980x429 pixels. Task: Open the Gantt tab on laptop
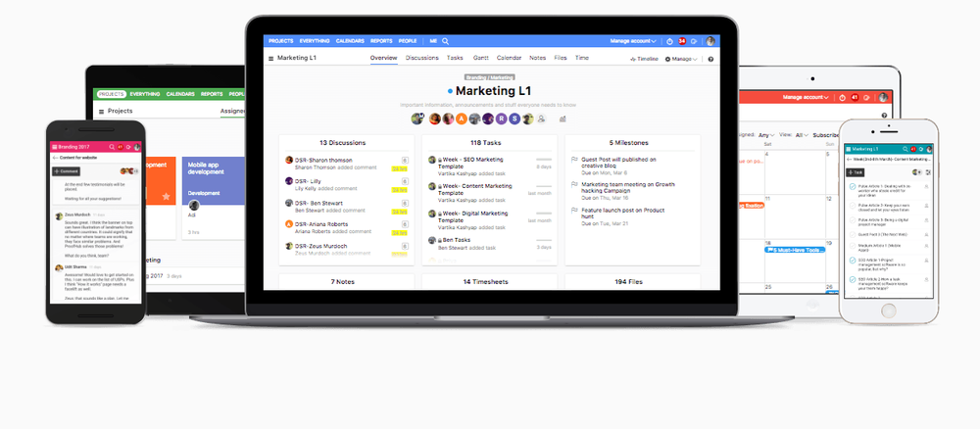pos(480,58)
